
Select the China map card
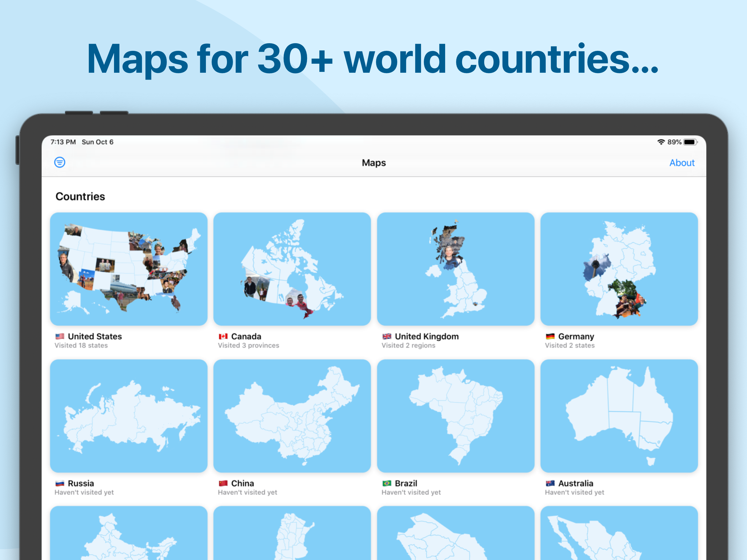292,416
